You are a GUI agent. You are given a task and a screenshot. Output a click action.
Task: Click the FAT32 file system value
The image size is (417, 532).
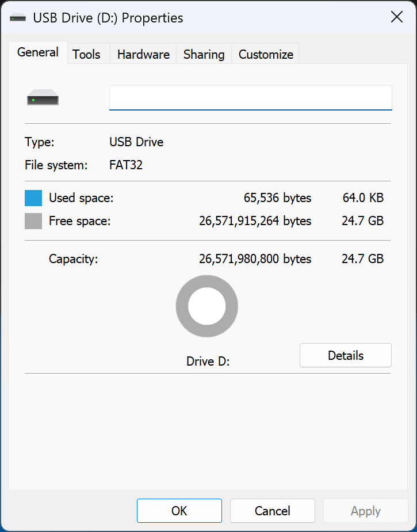pyautogui.click(x=126, y=165)
